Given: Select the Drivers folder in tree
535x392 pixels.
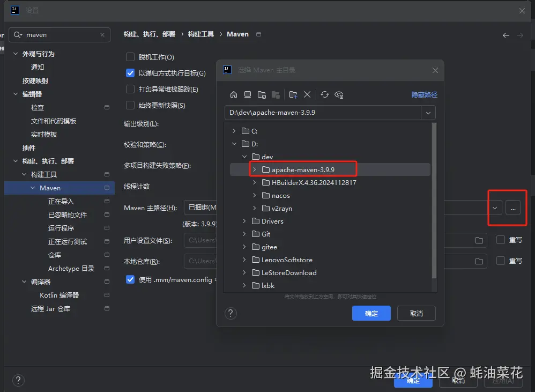Looking at the screenshot, I should 267,221.
